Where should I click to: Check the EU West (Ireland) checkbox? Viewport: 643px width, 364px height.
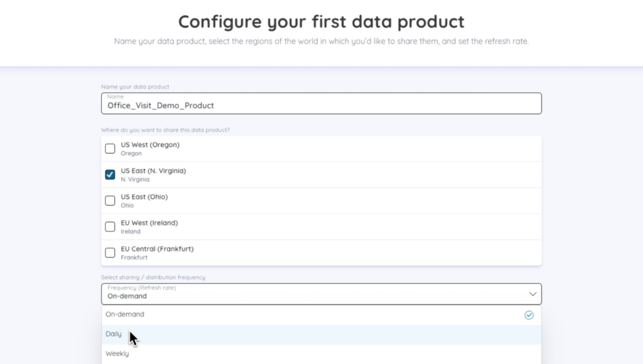point(110,227)
